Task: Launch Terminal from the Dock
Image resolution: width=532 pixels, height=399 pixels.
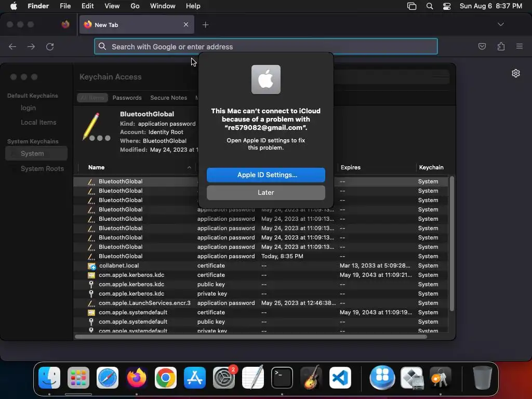Action: [282, 378]
